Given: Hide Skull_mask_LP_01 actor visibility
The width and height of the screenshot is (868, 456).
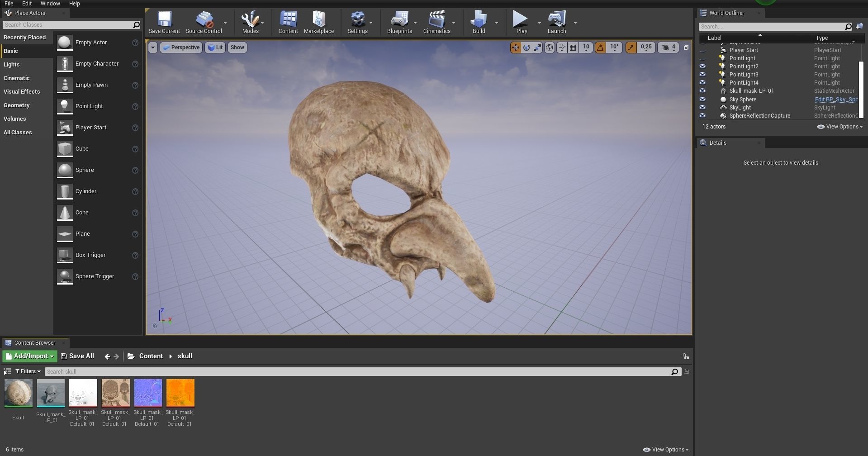Looking at the screenshot, I should pos(702,91).
